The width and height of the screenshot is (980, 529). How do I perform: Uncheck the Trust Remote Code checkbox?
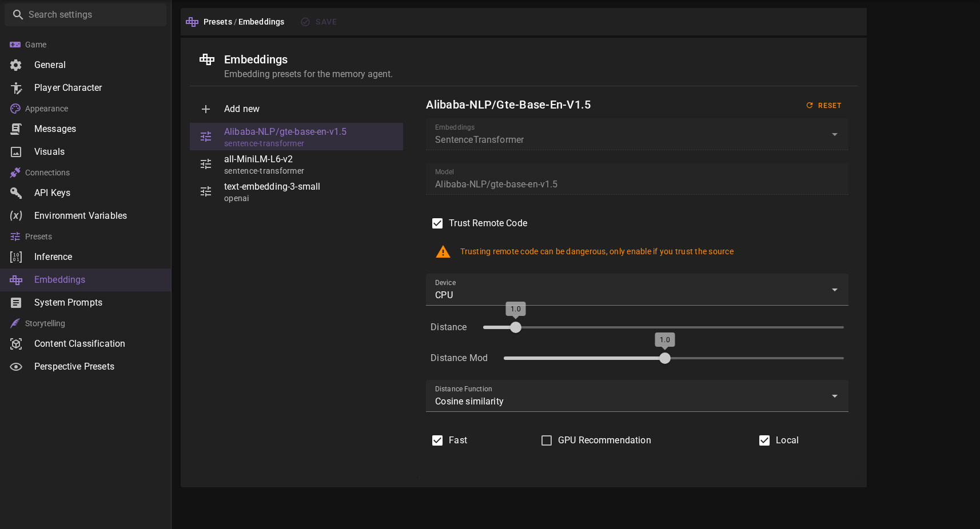coord(437,223)
